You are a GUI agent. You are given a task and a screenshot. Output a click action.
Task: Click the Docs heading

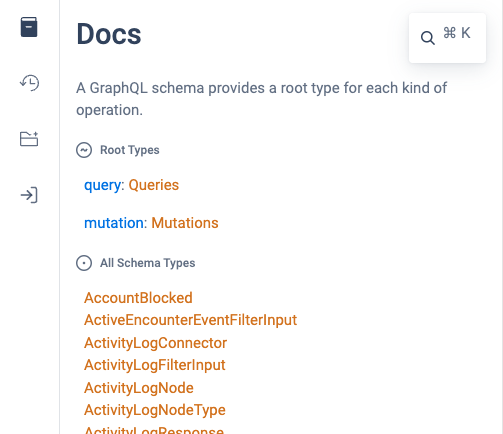click(109, 34)
